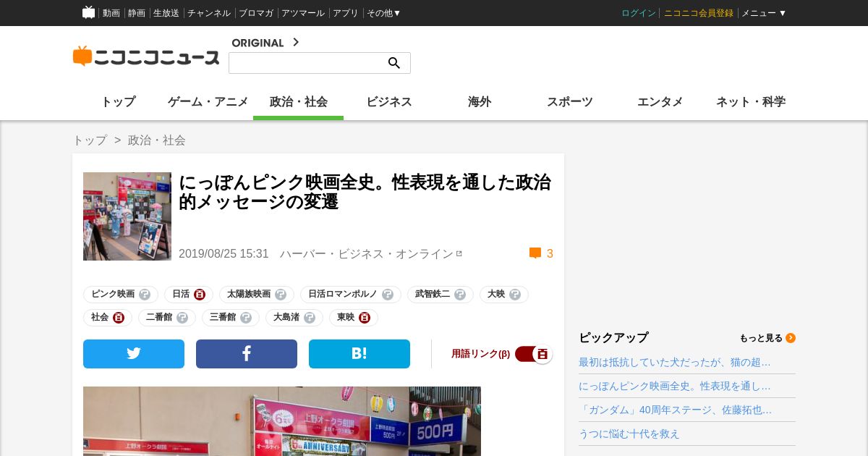The width and height of the screenshot is (868, 456).
Task: Click もっと見る in pickup section
Action: coord(761,338)
